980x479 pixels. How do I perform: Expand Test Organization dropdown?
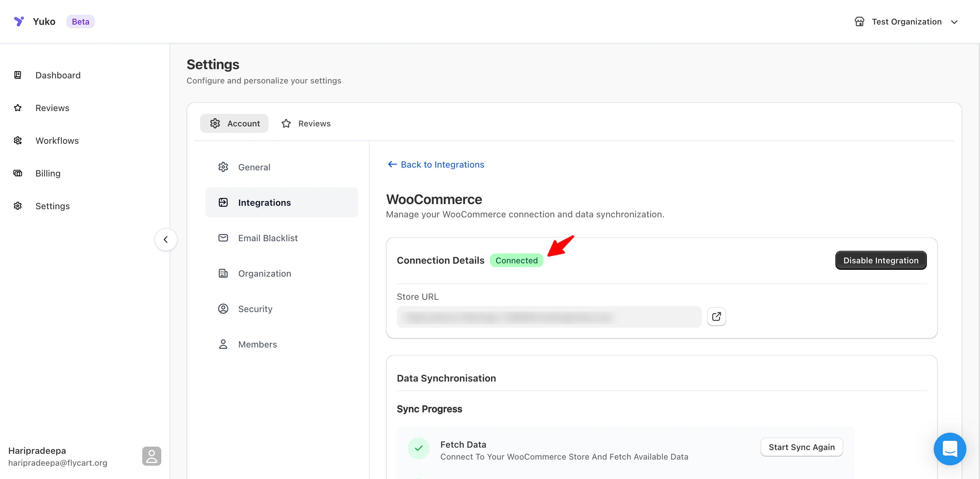click(906, 22)
